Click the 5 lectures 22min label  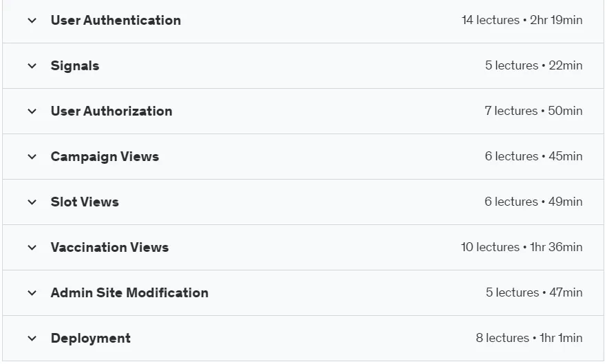tap(534, 65)
